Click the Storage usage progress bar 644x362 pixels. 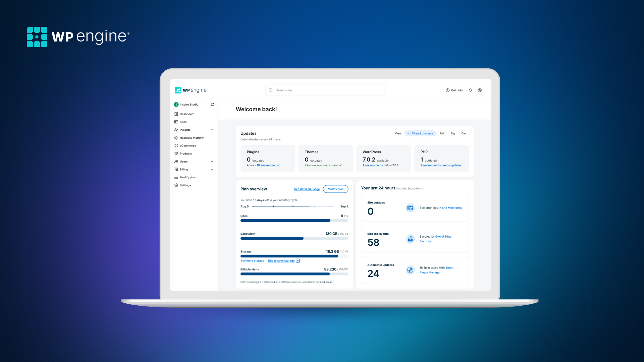[294, 256]
